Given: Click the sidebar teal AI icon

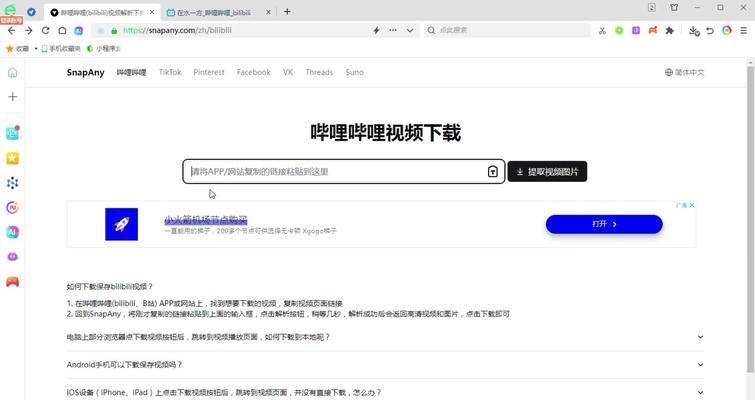Looking at the screenshot, I should (13, 232).
